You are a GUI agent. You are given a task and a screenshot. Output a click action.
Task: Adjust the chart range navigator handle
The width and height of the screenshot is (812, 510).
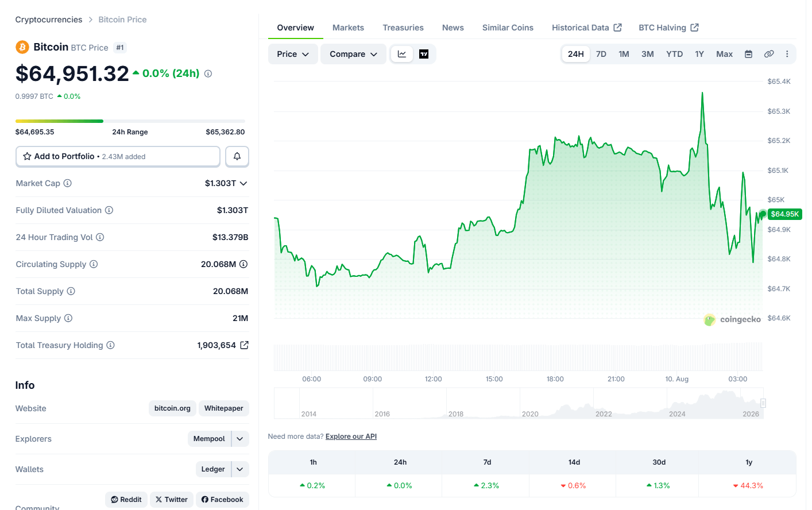(x=763, y=403)
